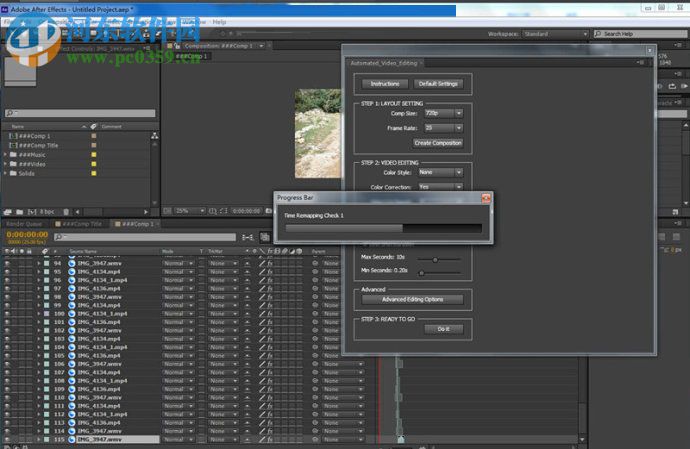Screen dimensions: 690x449
Task: Open Parent dropdown for layer 108
Action: tap(344, 380)
